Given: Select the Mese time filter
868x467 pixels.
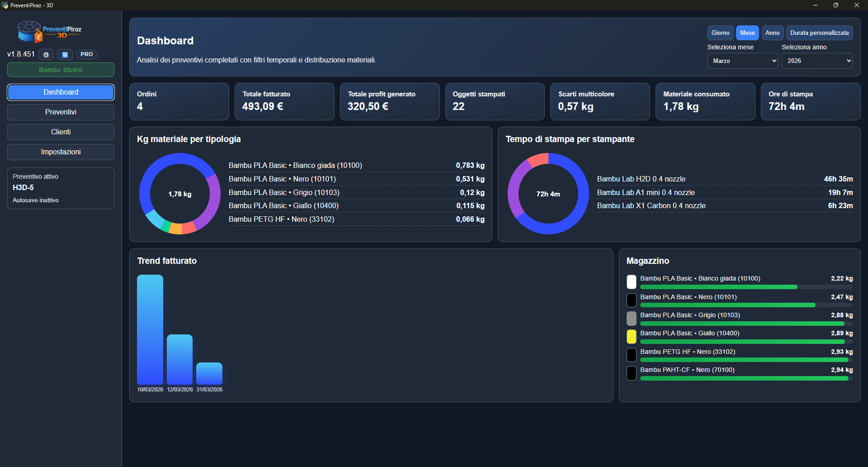Looking at the screenshot, I should [747, 33].
